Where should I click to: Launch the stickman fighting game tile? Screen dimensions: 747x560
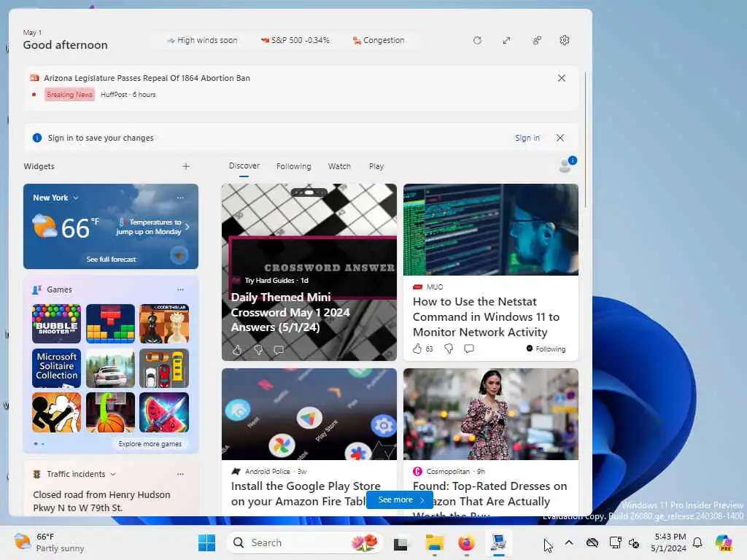pyautogui.click(x=56, y=413)
